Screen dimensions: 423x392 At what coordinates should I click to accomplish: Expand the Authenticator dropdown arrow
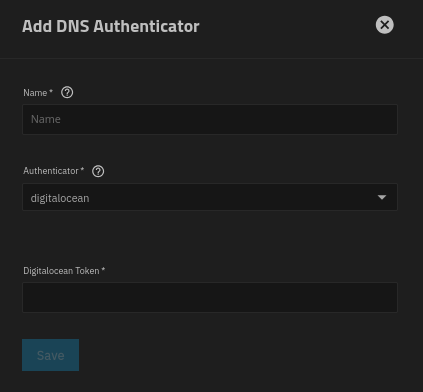point(382,197)
